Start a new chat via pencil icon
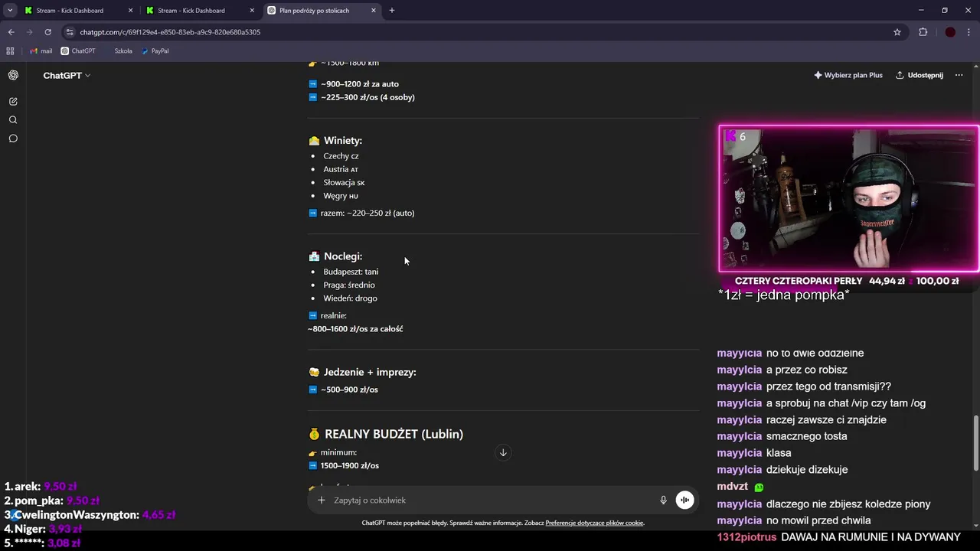The image size is (980, 551). tap(13, 101)
